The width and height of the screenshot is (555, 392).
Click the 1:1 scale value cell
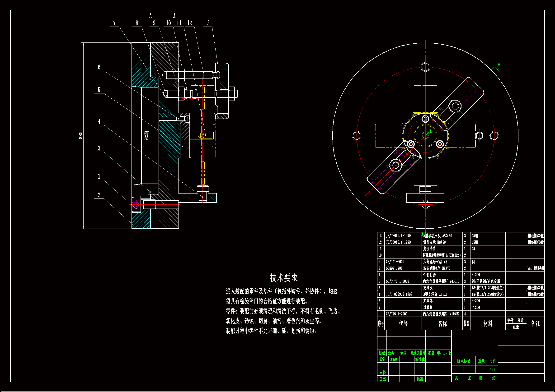point(492,370)
